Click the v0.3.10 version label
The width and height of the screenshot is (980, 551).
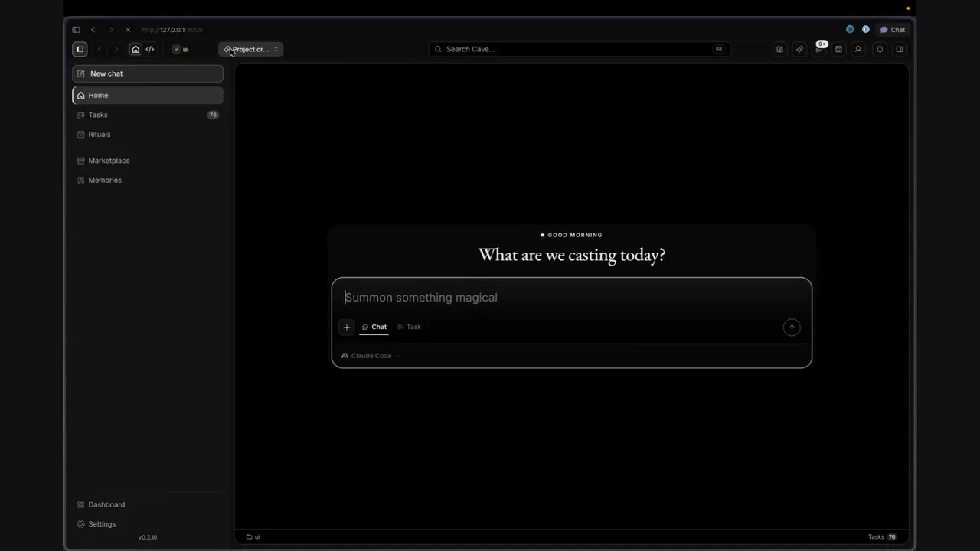pos(148,537)
